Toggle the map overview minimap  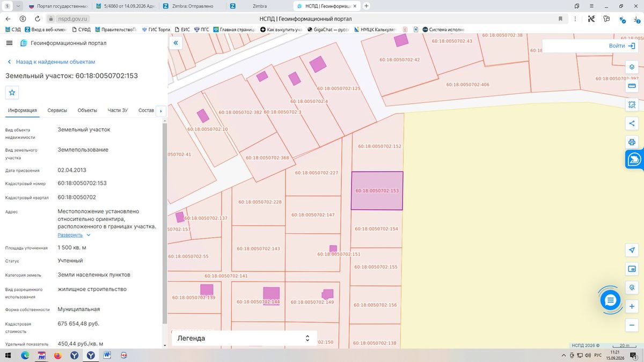coord(632,269)
